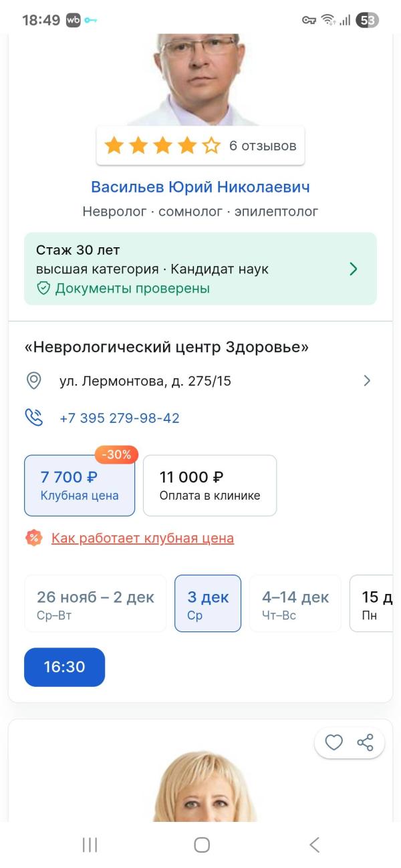Viewport: 401px width, 868px height.
Task: Tap the location pin icon
Action: point(33,381)
